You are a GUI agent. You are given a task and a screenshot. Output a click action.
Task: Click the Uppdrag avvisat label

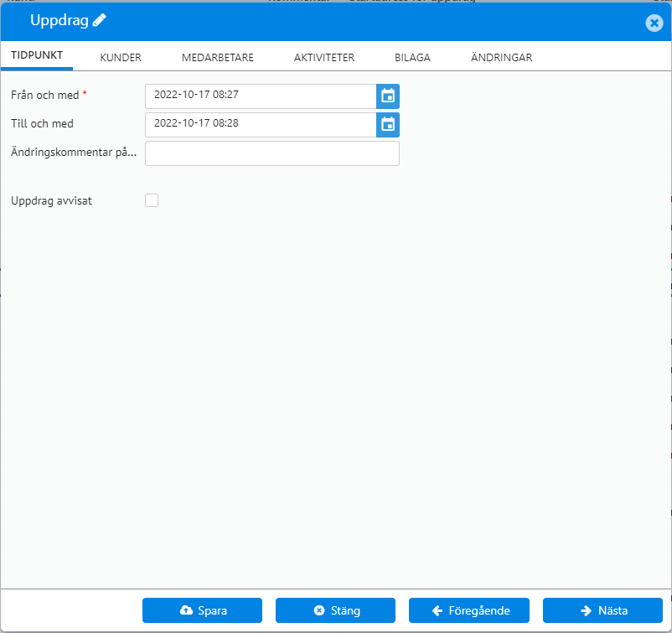[x=51, y=200]
